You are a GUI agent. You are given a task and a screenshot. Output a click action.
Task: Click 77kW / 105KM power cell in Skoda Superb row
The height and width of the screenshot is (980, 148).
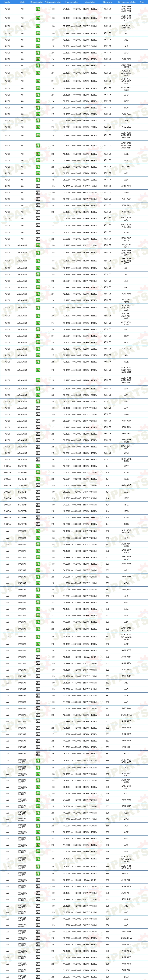click(x=90, y=498)
